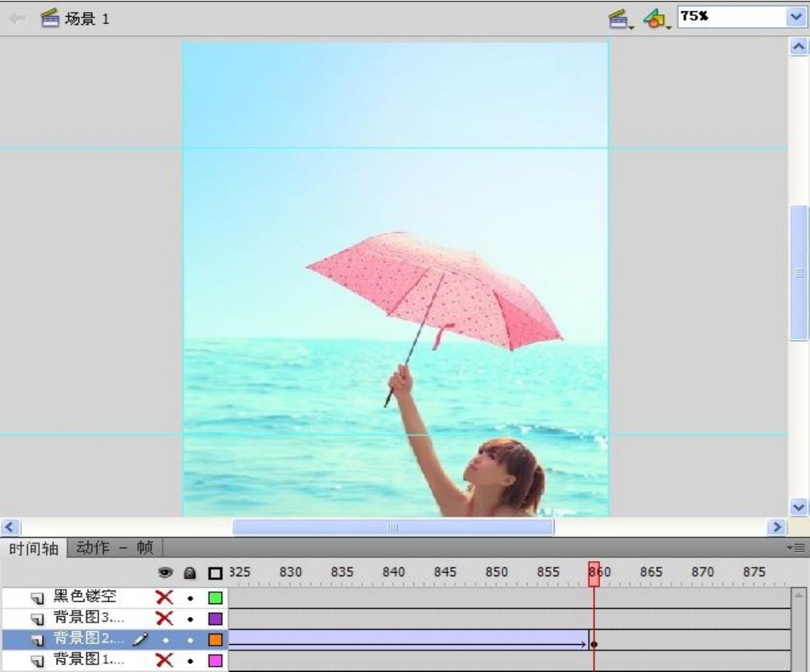
Task: Click the Edit Symbols icon
Action: click(x=654, y=18)
